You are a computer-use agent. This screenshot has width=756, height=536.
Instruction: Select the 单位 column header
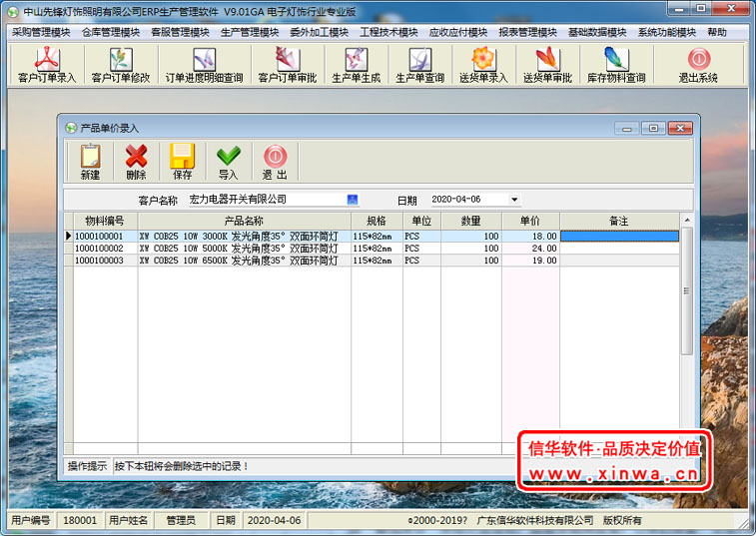tap(421, 221)
